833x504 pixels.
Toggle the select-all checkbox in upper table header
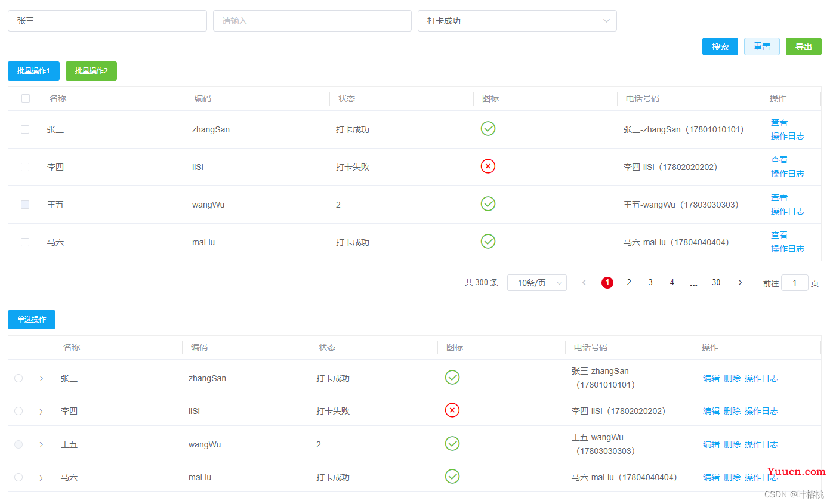tap(26, 98)
